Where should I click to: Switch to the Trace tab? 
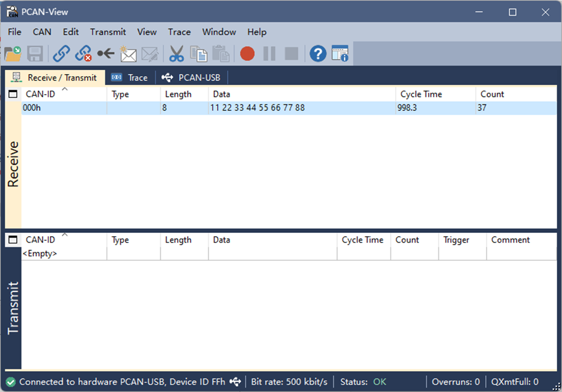[130, 78]
